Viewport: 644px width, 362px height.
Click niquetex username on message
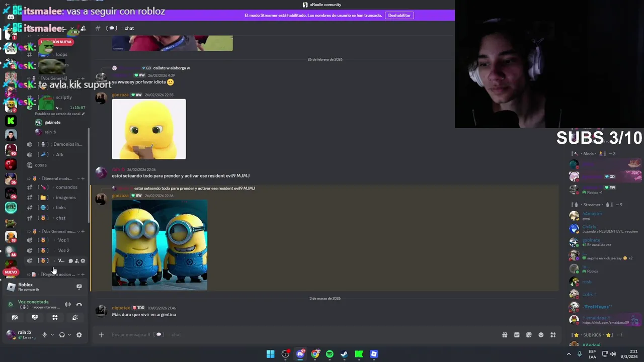121,308
